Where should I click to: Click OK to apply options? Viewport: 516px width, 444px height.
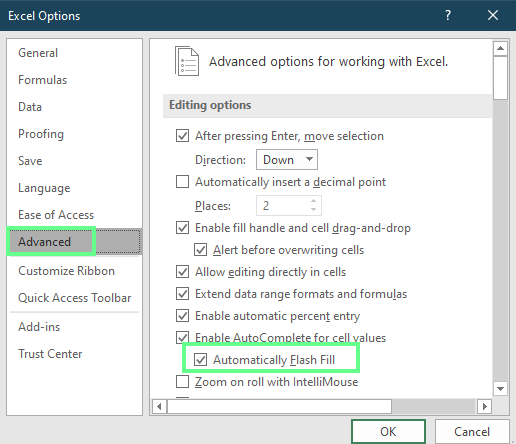[388, 432]
